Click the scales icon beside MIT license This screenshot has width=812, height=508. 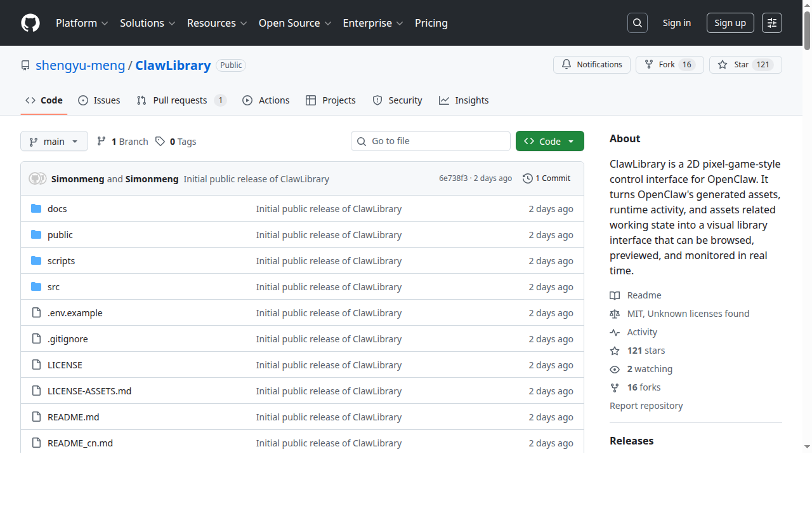[615, 314]
